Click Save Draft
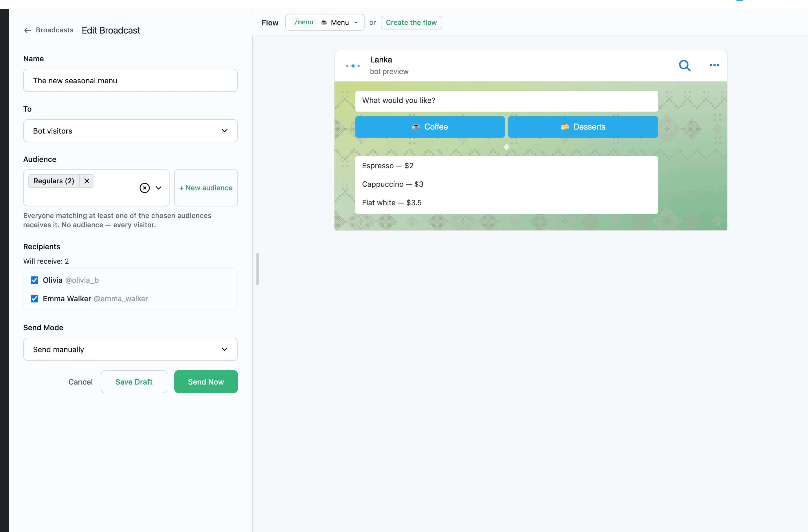The height and width of the screenshot is (532, 808). pos(134,382)
